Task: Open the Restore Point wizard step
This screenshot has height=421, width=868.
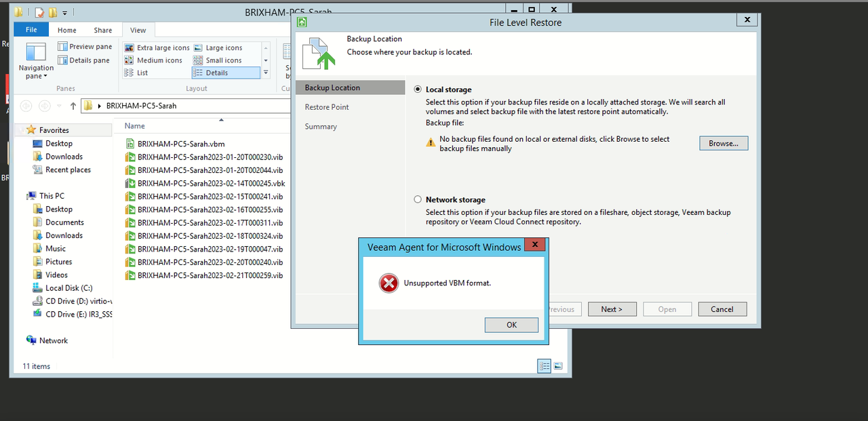Action: click(x=327, y=107)
